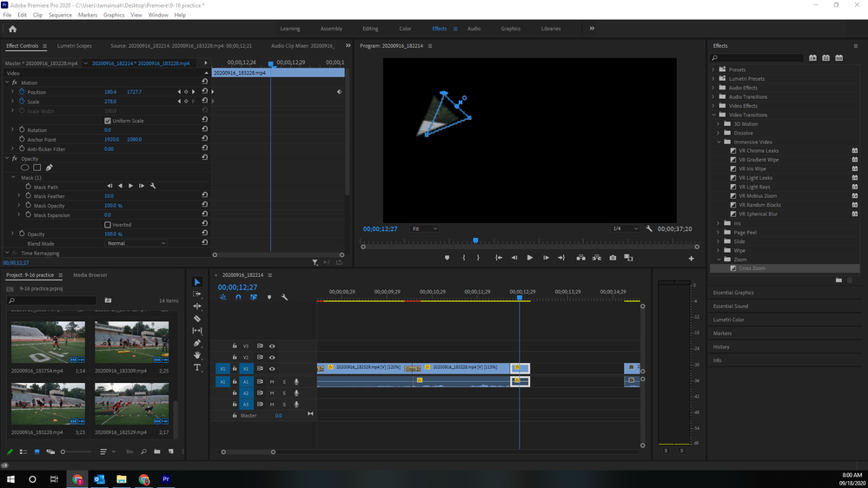This screenshot has width=868, height=488.
Task: Open the Fit zoom level dropdown
Action: [x=424, y=228]
